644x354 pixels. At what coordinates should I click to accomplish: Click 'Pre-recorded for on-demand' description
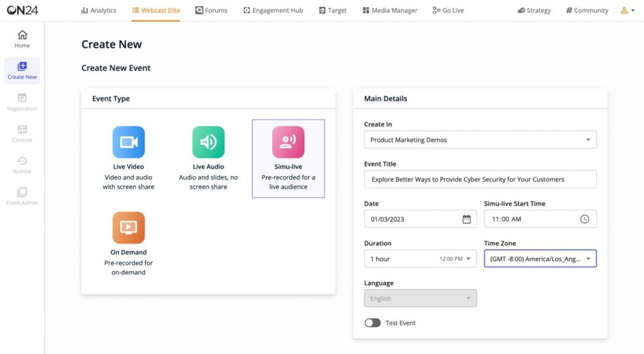click(128, 268)
